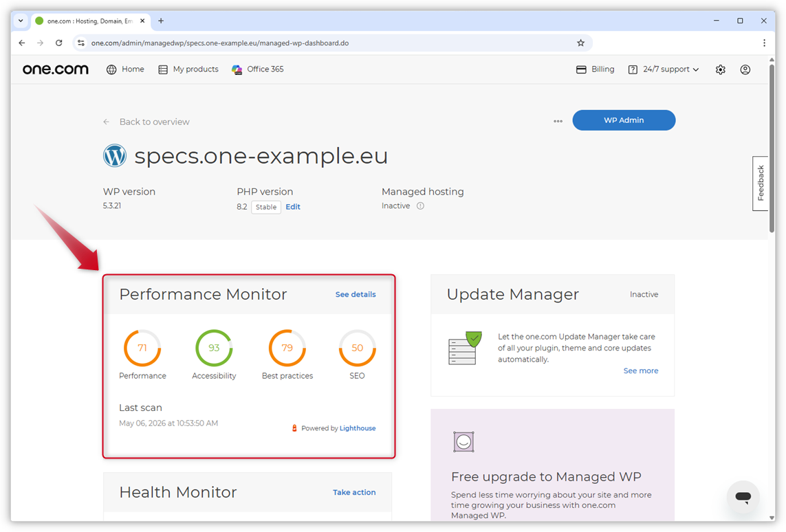Click the Billing card icon
Screen dimensions: 786x532
coord(581,69)
